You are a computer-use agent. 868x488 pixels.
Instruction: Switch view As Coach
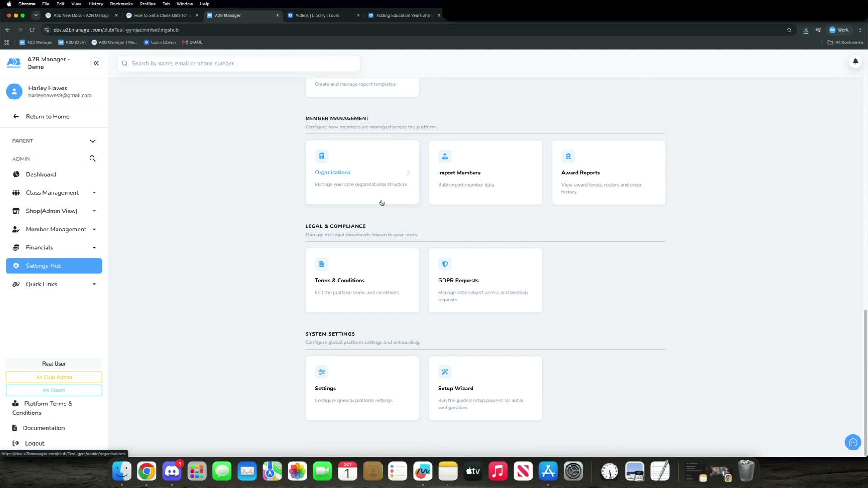click(54, 390)
